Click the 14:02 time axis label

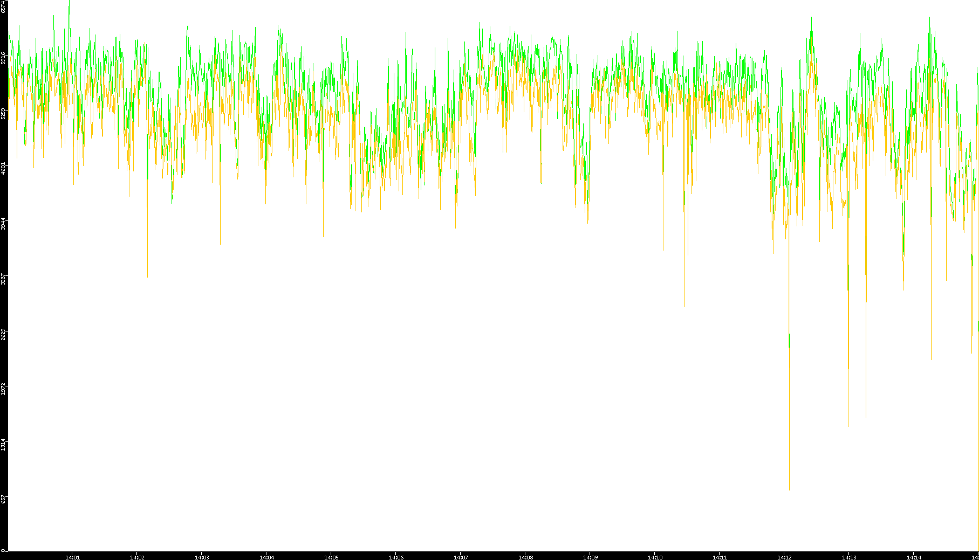point(137,557)
